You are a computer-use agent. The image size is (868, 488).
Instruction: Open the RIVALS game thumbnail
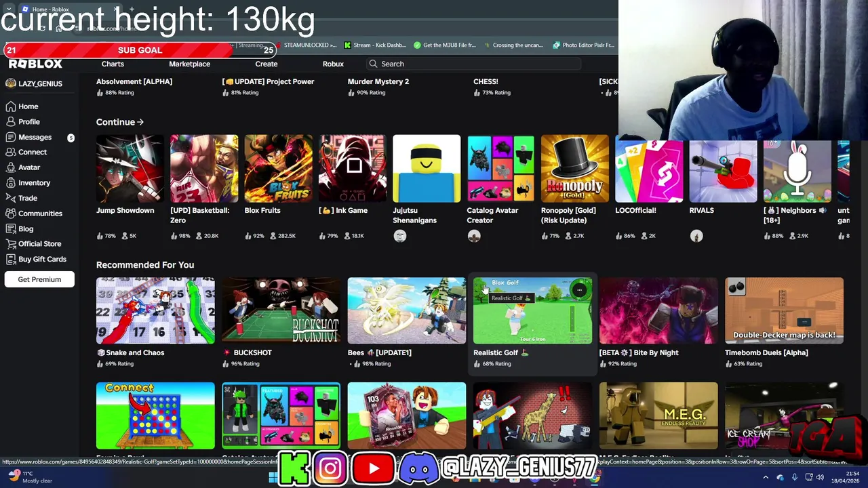tap(723, 172)
